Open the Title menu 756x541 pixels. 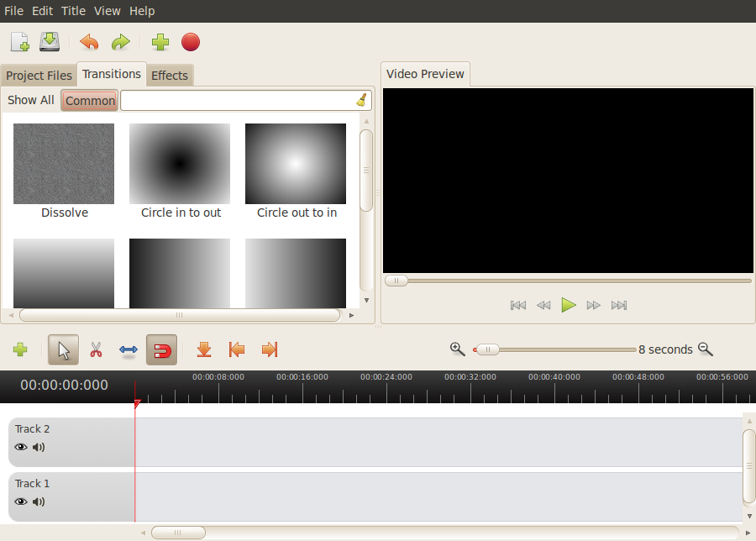point(73,11)
